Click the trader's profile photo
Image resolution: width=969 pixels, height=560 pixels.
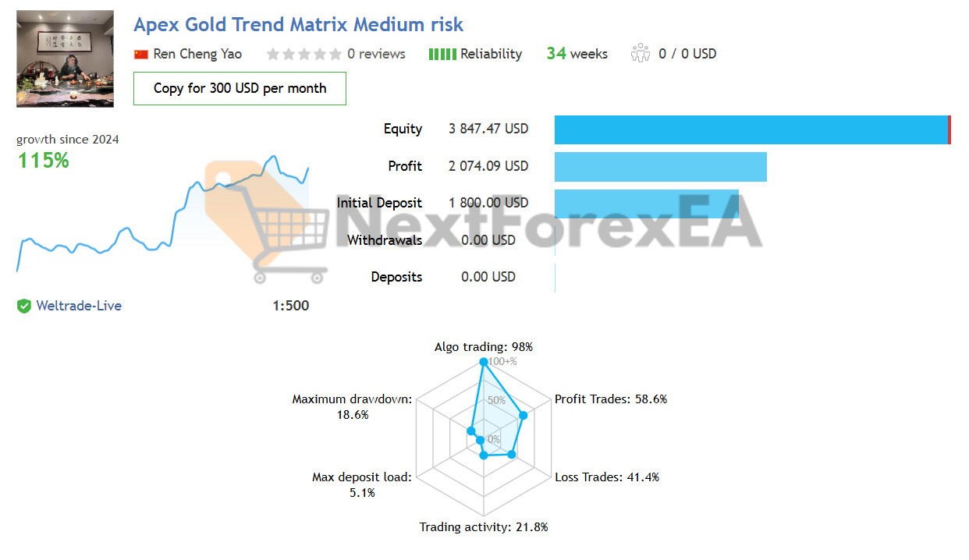65,58
